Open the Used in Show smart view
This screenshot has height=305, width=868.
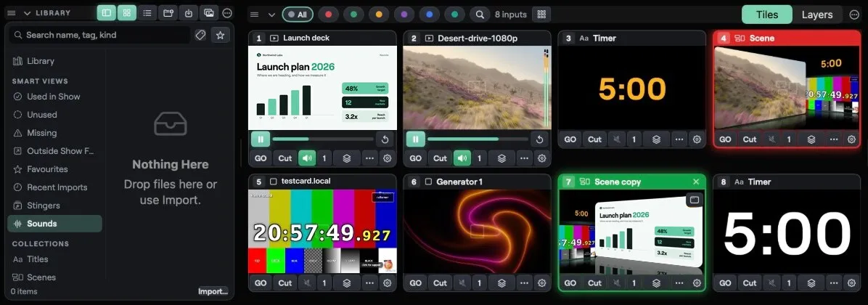pyautogui.click(x=55, y=97)
